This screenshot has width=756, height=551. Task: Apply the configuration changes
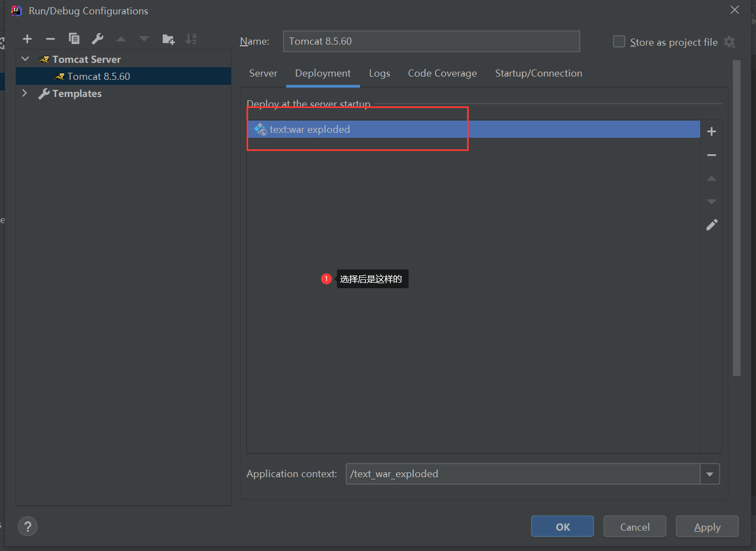click(707, 526)
